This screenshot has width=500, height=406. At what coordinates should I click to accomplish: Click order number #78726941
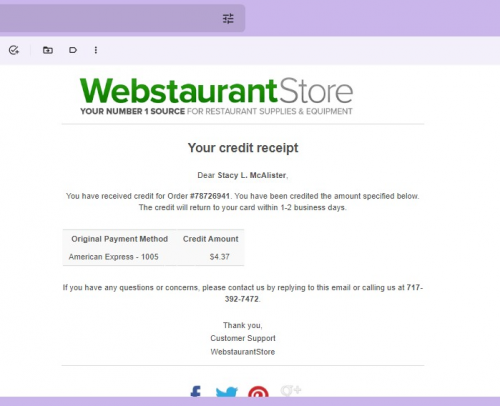tap(210, 196)
